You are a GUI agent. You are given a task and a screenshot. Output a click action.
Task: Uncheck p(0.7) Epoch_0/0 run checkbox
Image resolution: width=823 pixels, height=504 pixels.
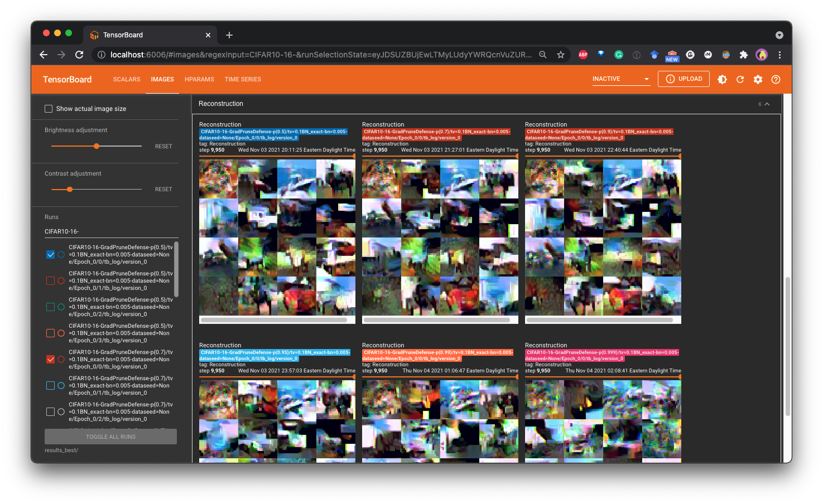point(50,359)
